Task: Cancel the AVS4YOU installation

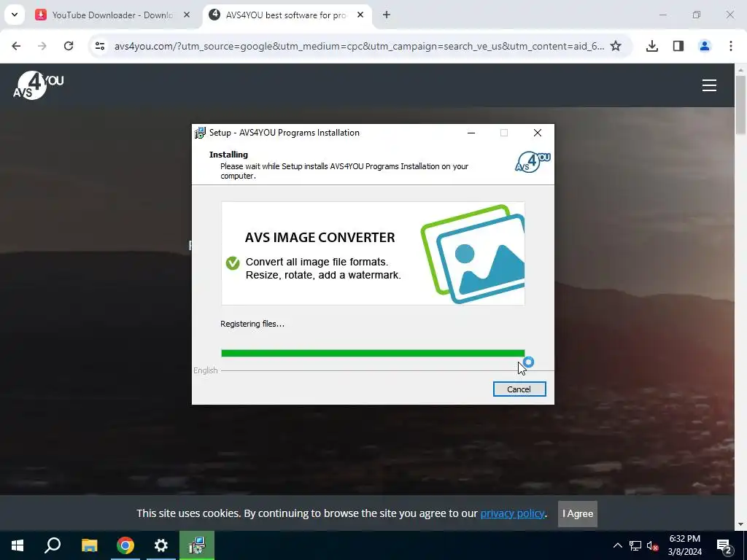Action: point(519,389)
